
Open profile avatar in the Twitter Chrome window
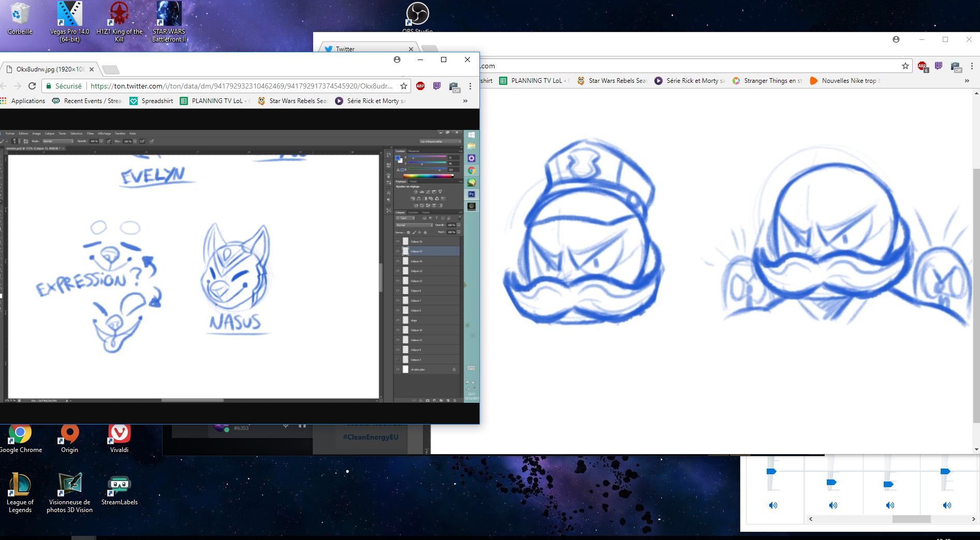click(896, 39)
